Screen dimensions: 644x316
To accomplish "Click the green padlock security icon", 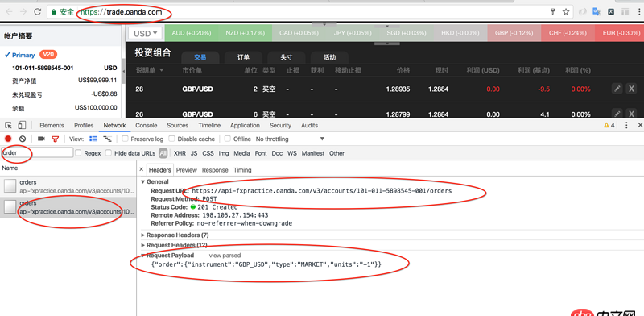I will pyautogui.click(x=53, y=12).
